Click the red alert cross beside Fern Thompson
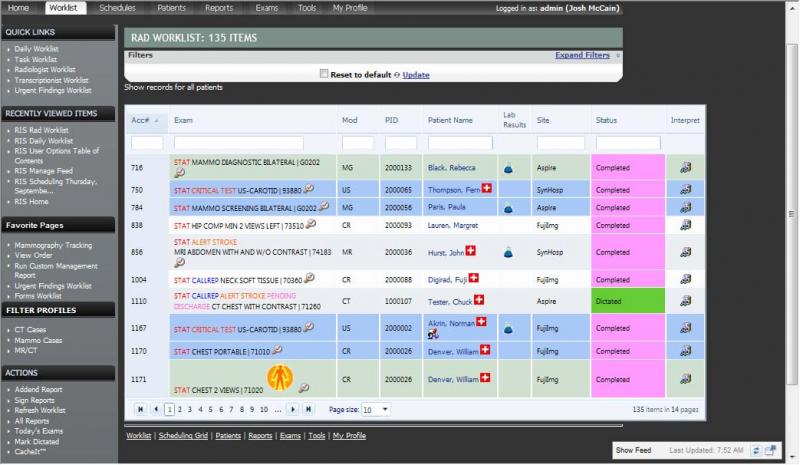Viewport: 800px width, 465px height. pos(488,188)
